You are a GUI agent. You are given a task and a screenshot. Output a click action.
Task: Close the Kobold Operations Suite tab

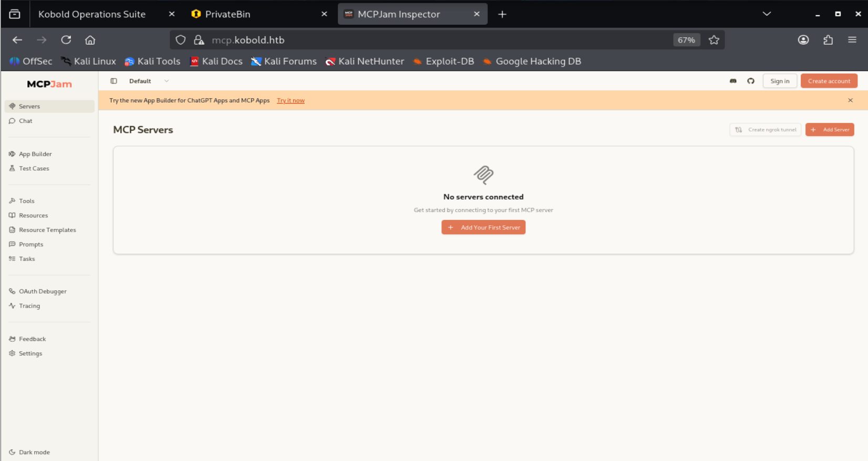172,14
